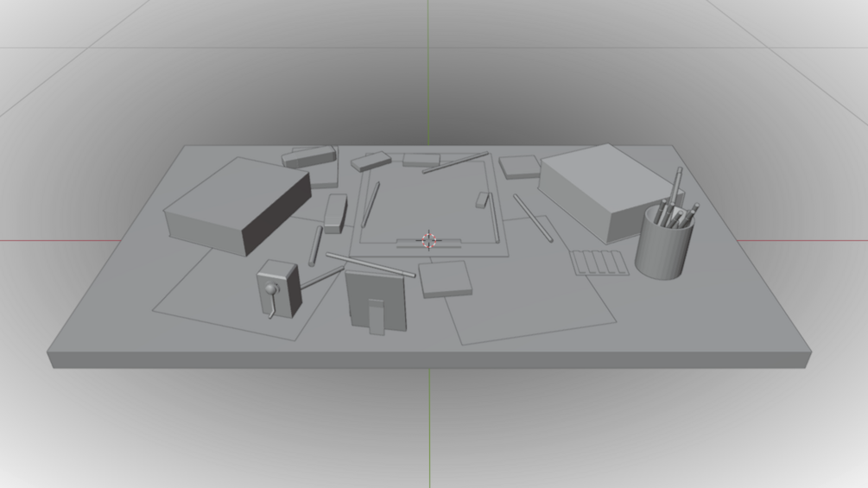The height and width of the screenshot is (488, 868).
Task: Select the large box with dark side face
Action: tap(238, 206)
